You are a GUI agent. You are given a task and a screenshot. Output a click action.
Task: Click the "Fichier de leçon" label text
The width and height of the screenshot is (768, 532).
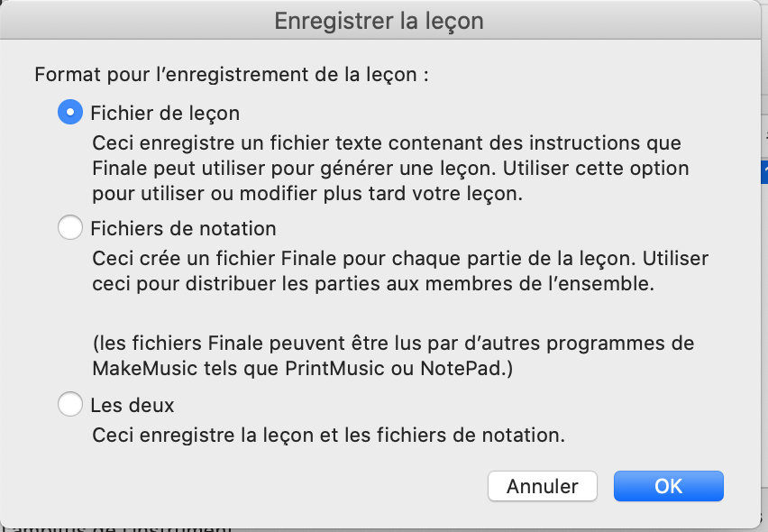[x=165, y=114]
